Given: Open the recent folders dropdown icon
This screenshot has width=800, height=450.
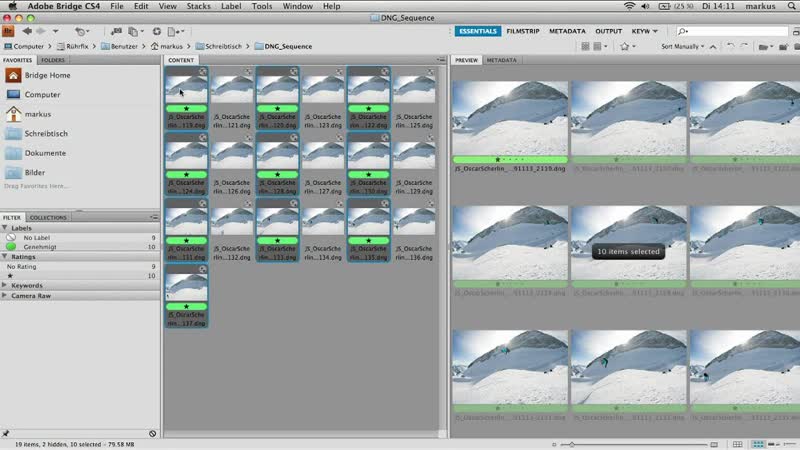Looking at the screenshot, I should [764, 47].
